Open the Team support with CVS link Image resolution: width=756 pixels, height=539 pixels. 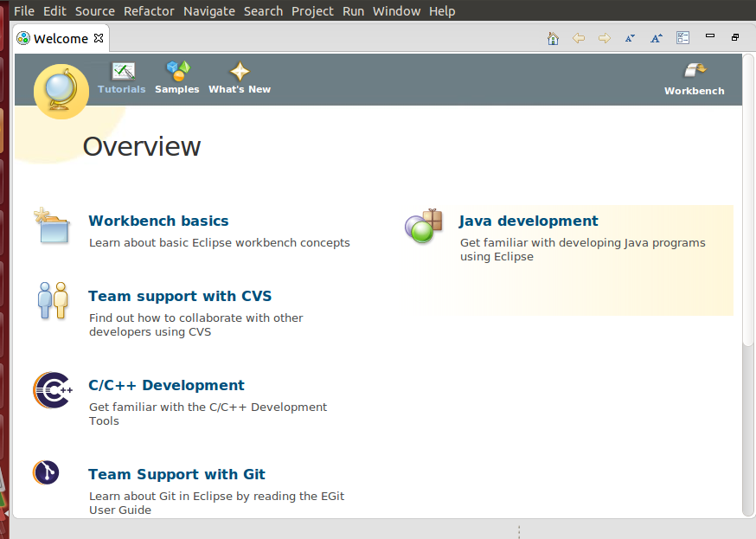180,296
